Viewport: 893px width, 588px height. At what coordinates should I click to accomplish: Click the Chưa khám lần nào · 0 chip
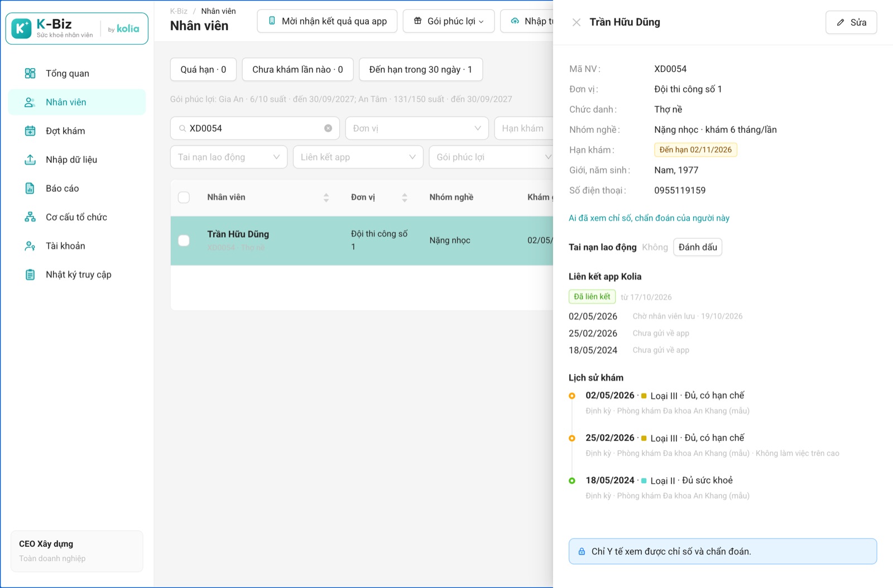click(297, 69)
